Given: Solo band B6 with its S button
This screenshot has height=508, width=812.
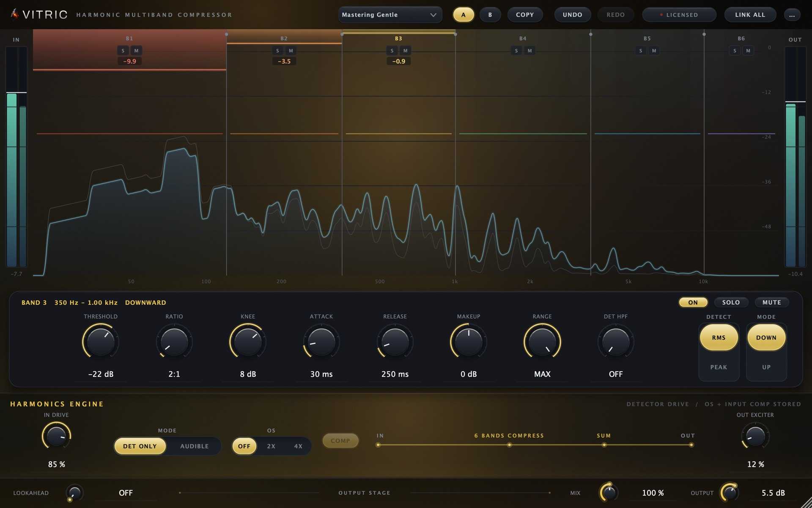Looking at the screenshot, I should point(735,51).
